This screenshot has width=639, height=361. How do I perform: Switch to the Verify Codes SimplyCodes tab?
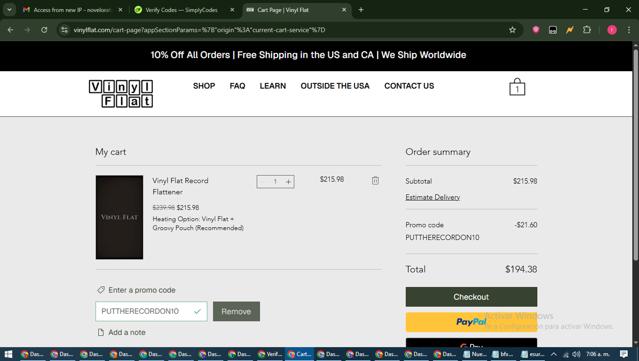pos(181,10)
